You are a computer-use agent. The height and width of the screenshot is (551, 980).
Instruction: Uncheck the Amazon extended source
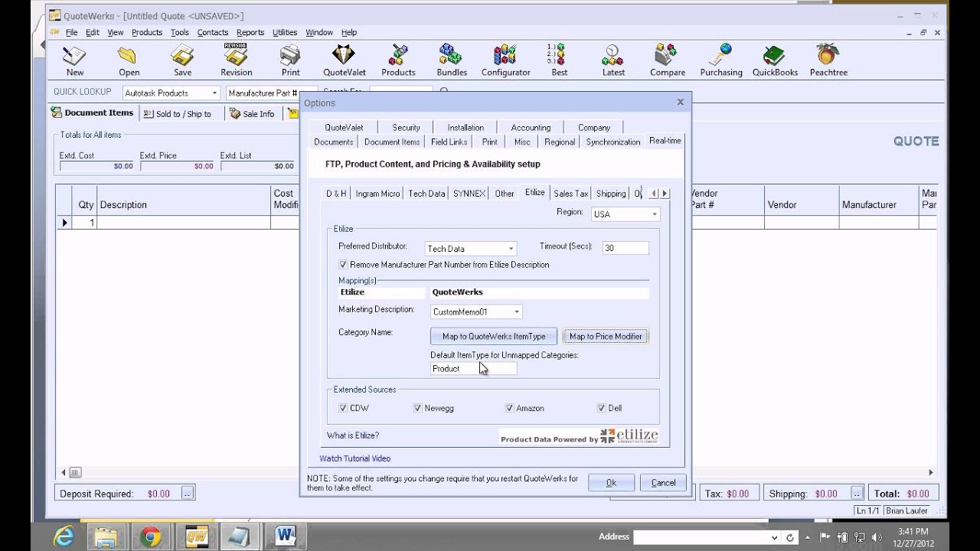coord(509,409)
